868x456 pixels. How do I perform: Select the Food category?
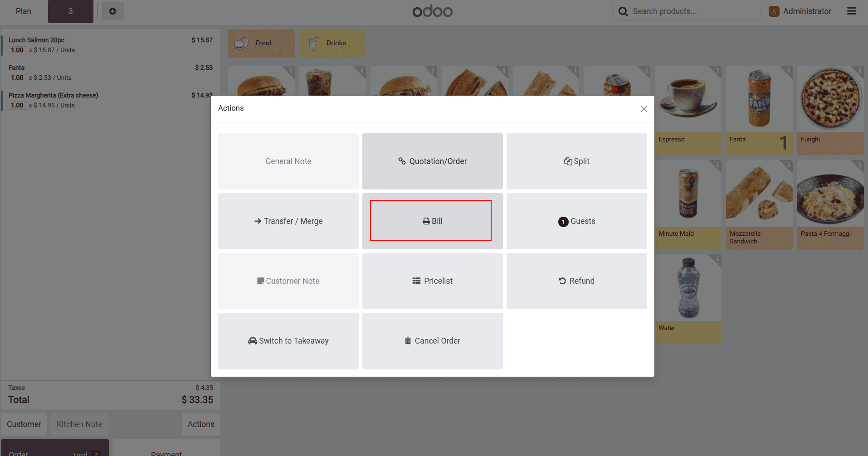pyautogui.click(x=261, y=44)
